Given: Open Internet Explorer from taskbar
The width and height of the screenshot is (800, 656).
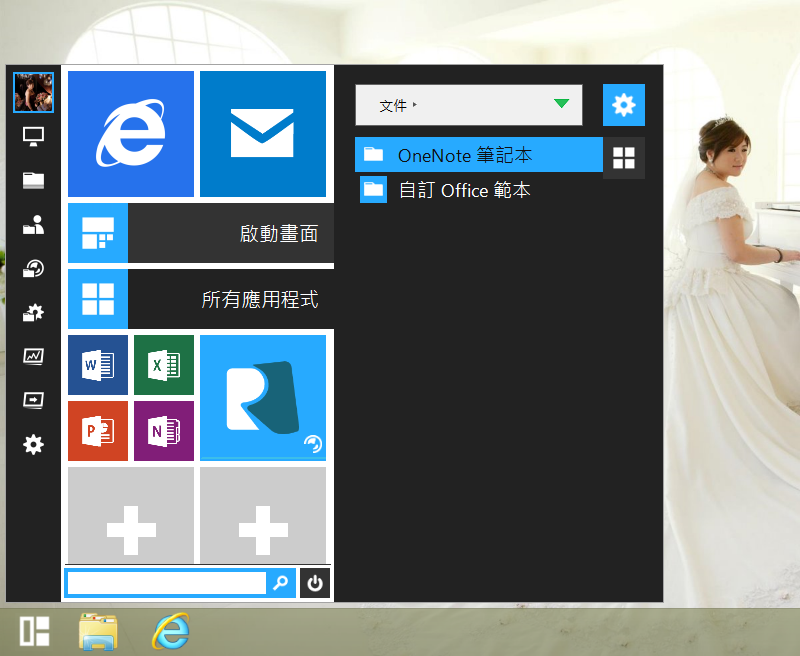Looking at the screenshot, I should click(170, 632).
